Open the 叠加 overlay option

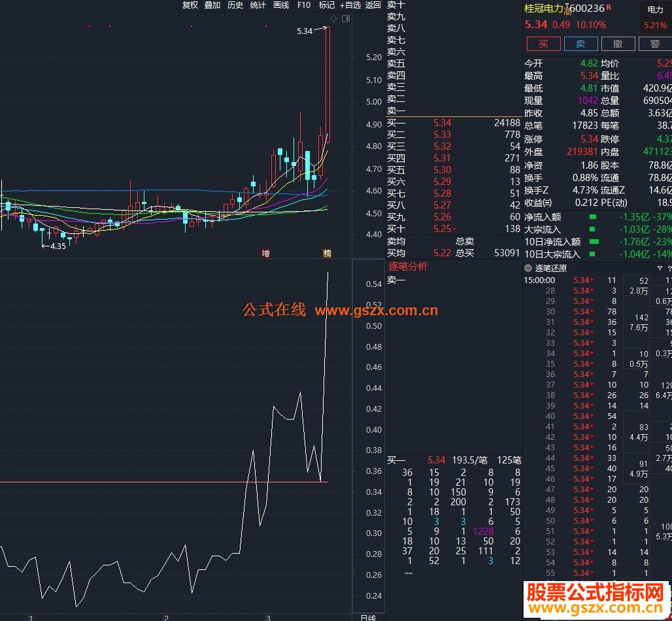click(x=212, y=5)
